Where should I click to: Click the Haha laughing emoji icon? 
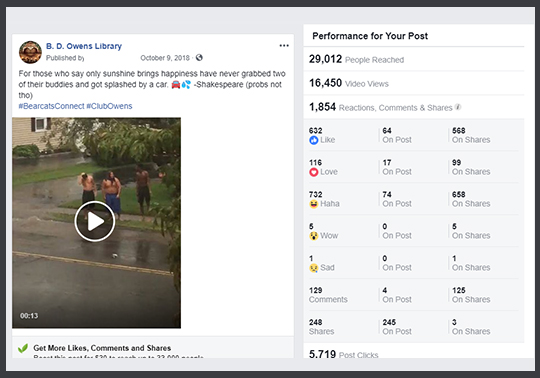313,204
